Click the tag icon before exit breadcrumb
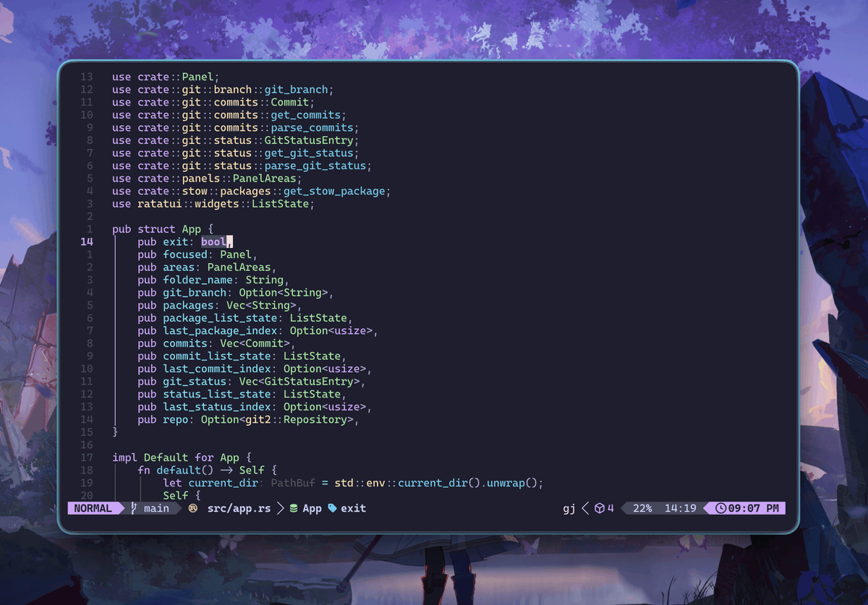The height and width of the screenshot is (605, 868). coord(332,508)
